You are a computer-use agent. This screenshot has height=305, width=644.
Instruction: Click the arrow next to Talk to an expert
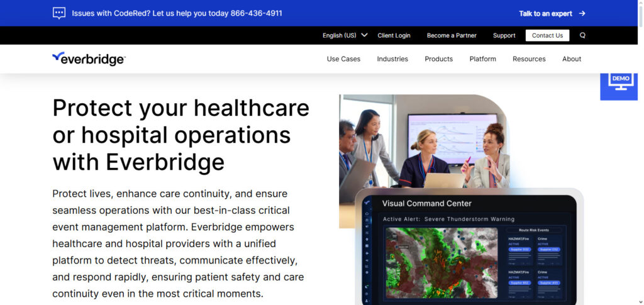(x=582, y=14)
